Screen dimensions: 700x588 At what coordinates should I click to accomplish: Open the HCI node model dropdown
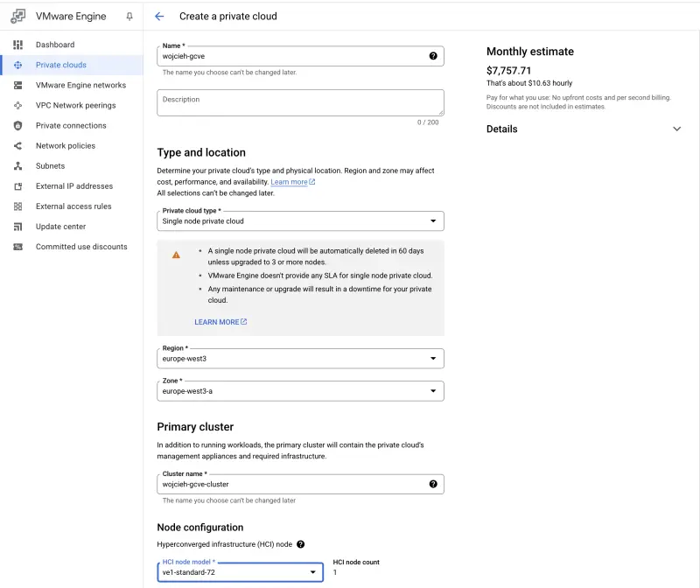pyautogui.click(x=240, y=572)
